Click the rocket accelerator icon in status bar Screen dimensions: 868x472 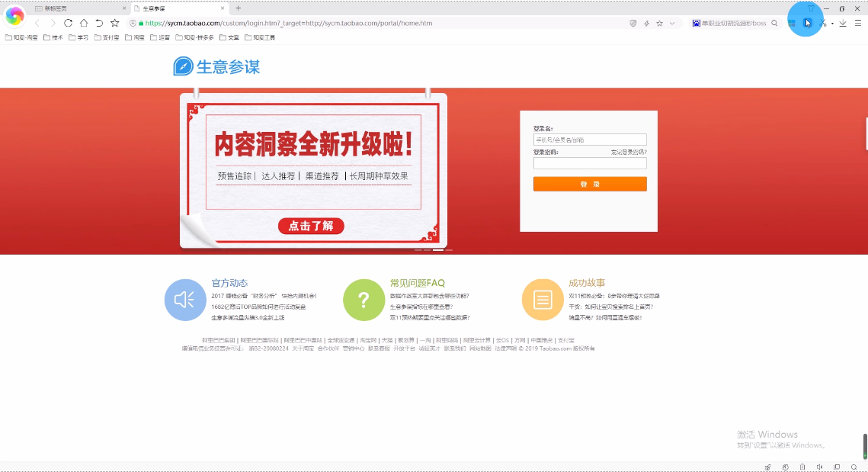coord(767,467)
